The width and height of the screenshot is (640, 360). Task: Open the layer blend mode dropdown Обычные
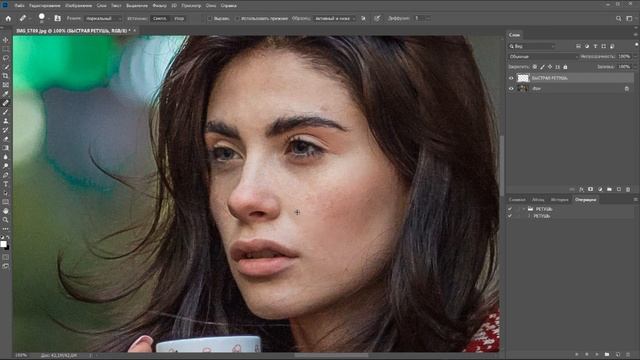[543, 57]
